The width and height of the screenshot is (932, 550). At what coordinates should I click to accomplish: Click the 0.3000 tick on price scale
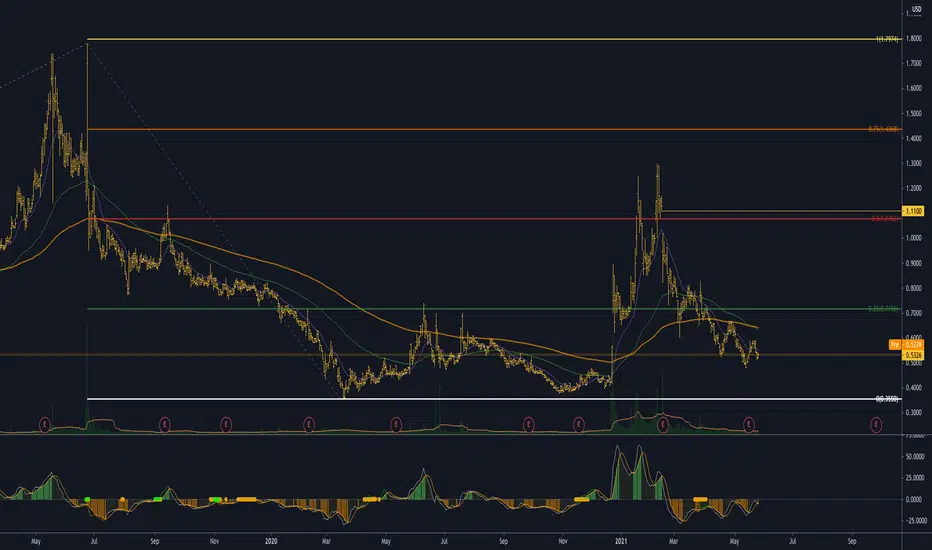[x=914, y=412]
